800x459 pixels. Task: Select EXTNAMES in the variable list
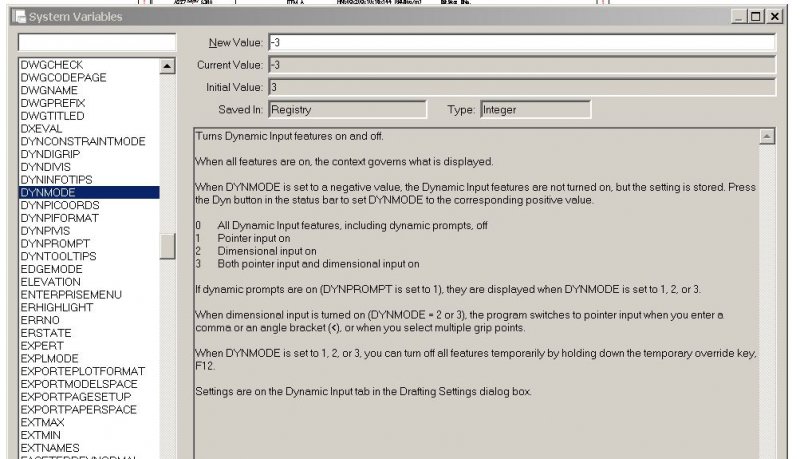(x=49, y=447)
